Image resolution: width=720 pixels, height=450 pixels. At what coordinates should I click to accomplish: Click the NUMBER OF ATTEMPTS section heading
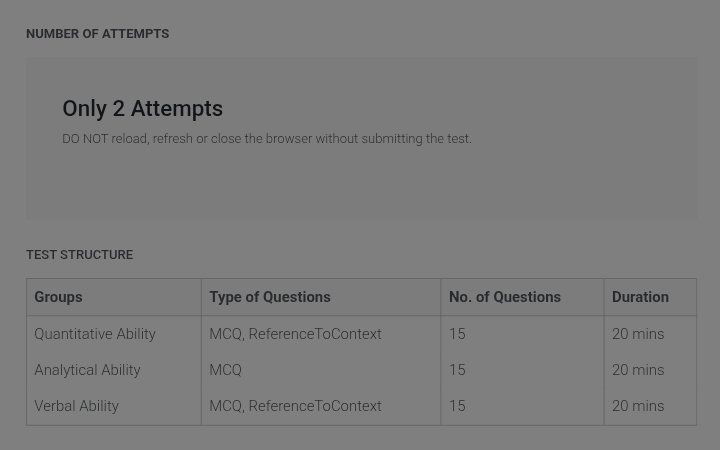click(x=97, y=34)
